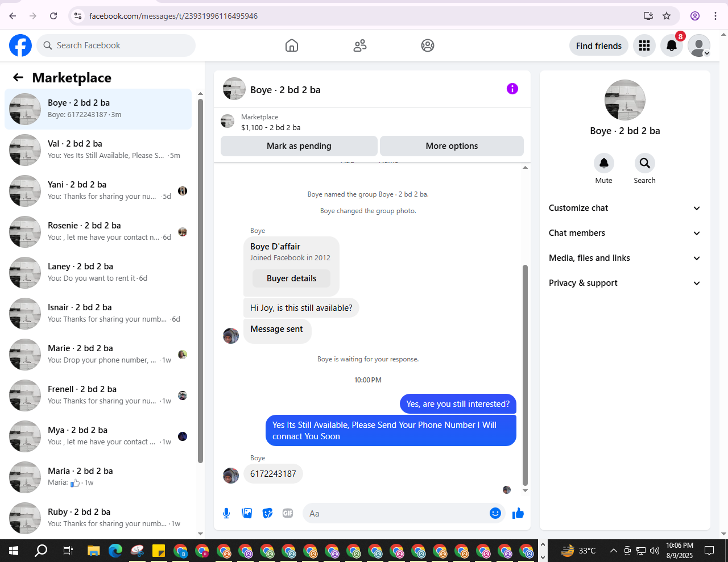728x562 pixels.
Task: Open Buyer details for Boye D'affair
Action: pos(292,278)
